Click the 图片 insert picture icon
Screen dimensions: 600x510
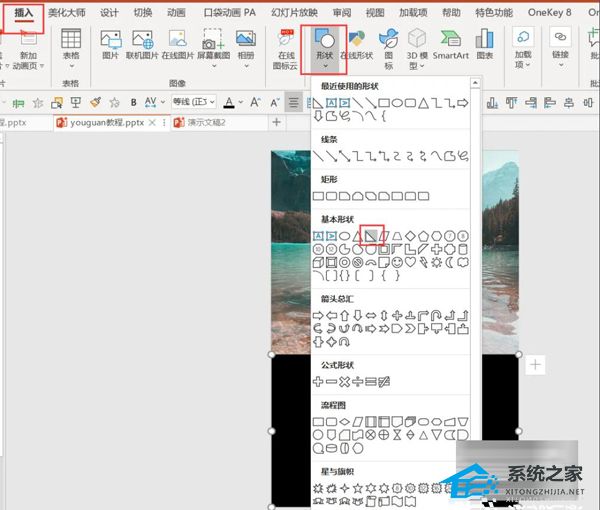tap(110, 45)
